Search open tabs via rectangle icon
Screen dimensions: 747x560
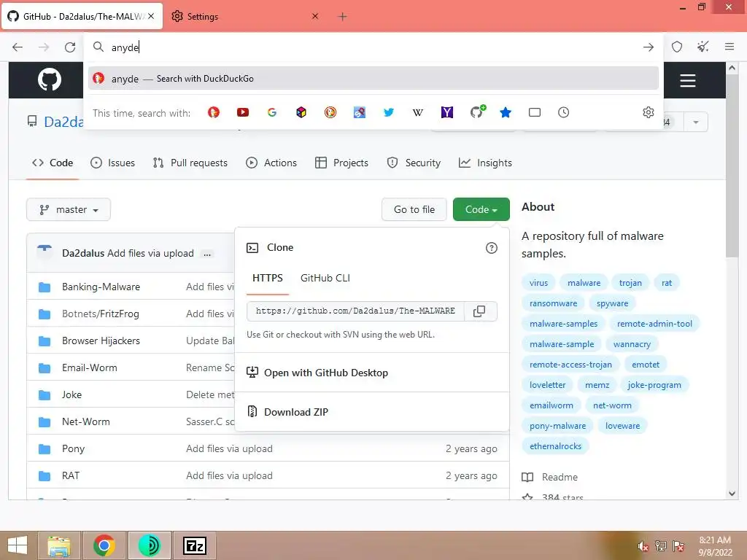(535, 112)
